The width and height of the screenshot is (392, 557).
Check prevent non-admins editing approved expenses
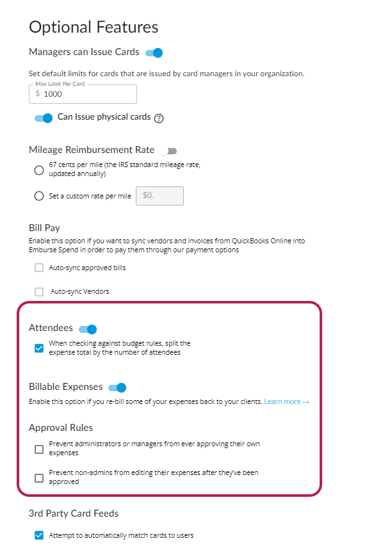tap(39, 478)
